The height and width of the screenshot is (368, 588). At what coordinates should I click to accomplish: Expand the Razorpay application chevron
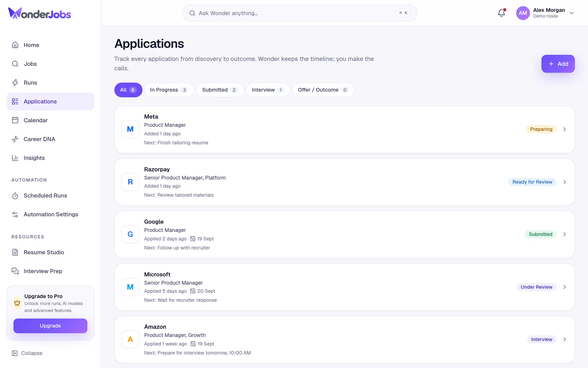click(564, 182)
